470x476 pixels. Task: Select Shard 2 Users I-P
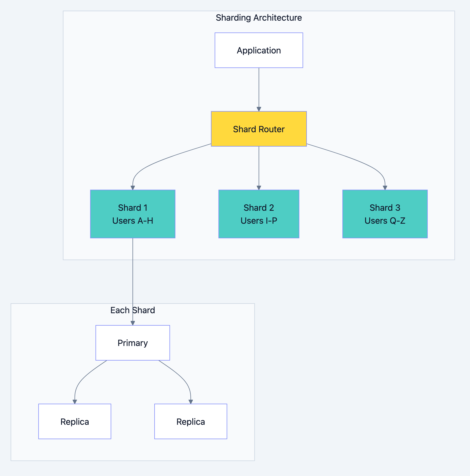coord(258,214)
